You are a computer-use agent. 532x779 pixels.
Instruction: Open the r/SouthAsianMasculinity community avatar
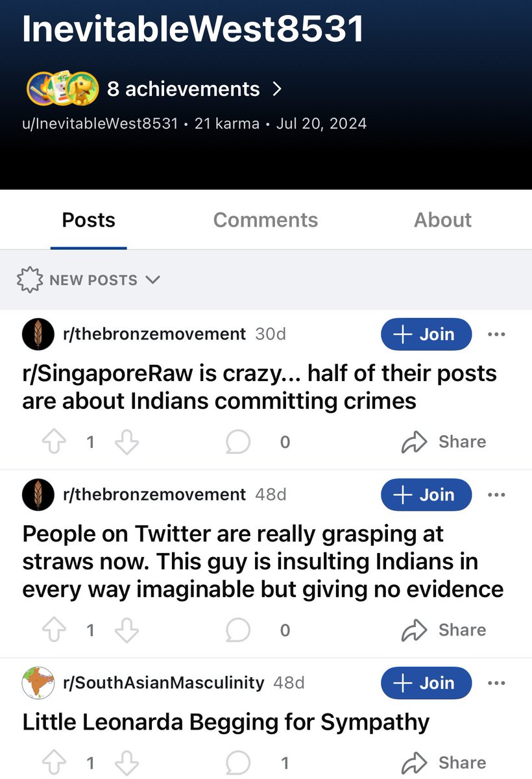pos(38,683)
